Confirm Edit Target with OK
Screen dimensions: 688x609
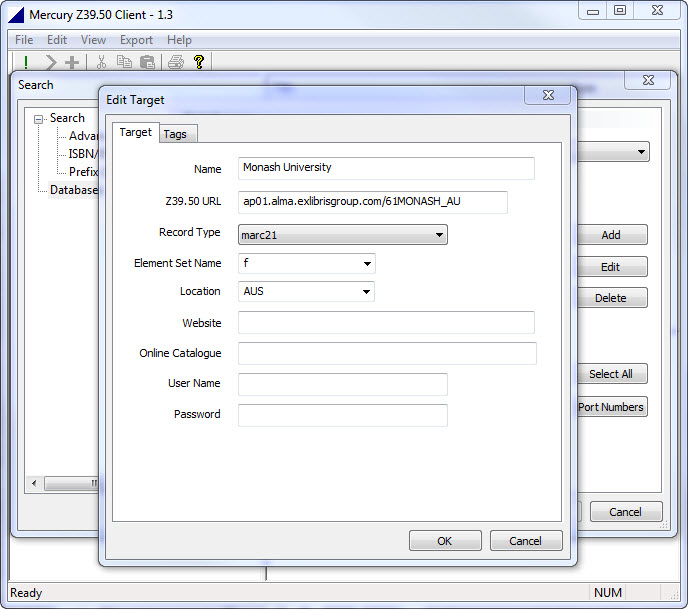point(445,541)
